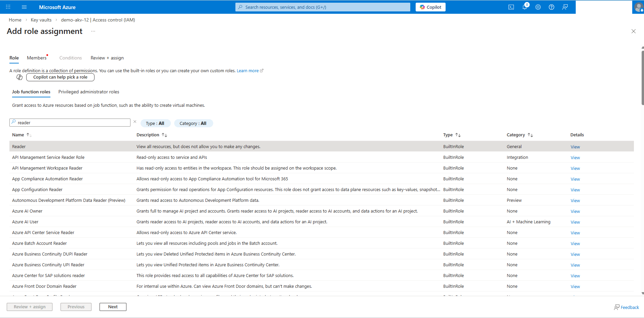Sort roles by the Name column

[22, 135]
